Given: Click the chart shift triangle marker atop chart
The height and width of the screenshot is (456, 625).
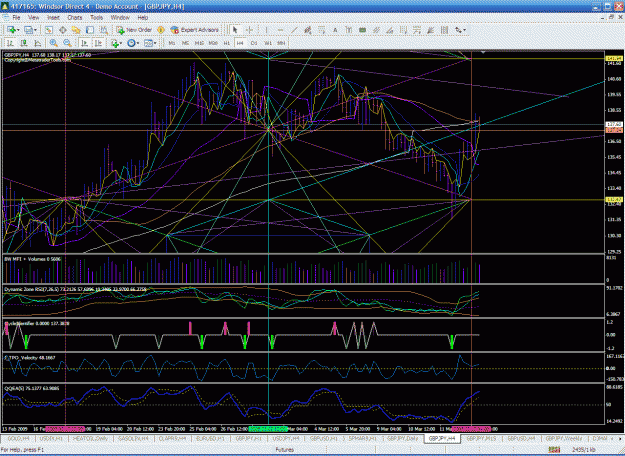Looking at the screenshot, I should pos(483,52).
